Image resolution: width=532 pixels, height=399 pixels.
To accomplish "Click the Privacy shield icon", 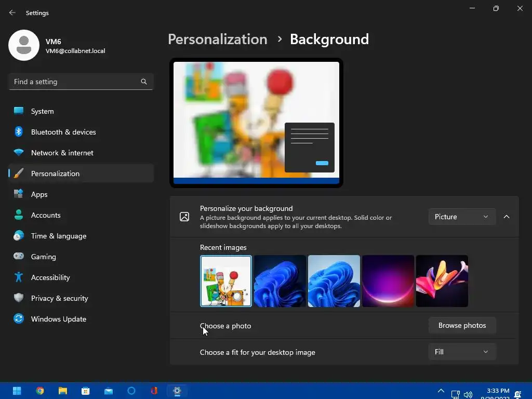I will (x=19, y=298).
